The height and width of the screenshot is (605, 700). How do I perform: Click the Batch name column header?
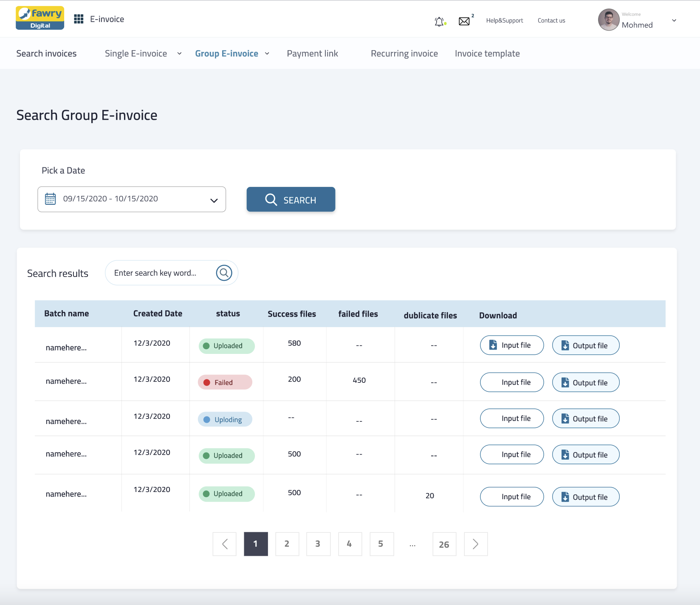(x=67, y=314)
